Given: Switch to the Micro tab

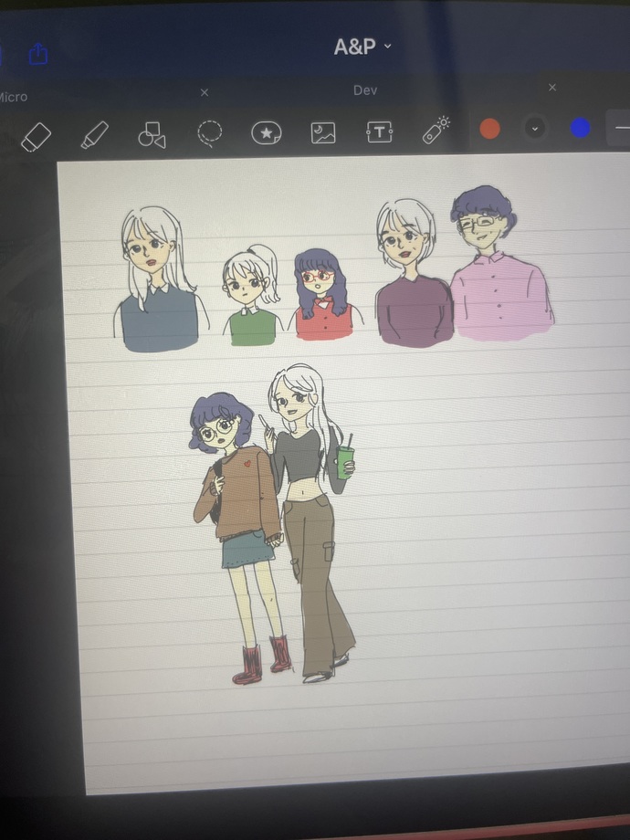Looking at the screenshot, I should point(14,97).
